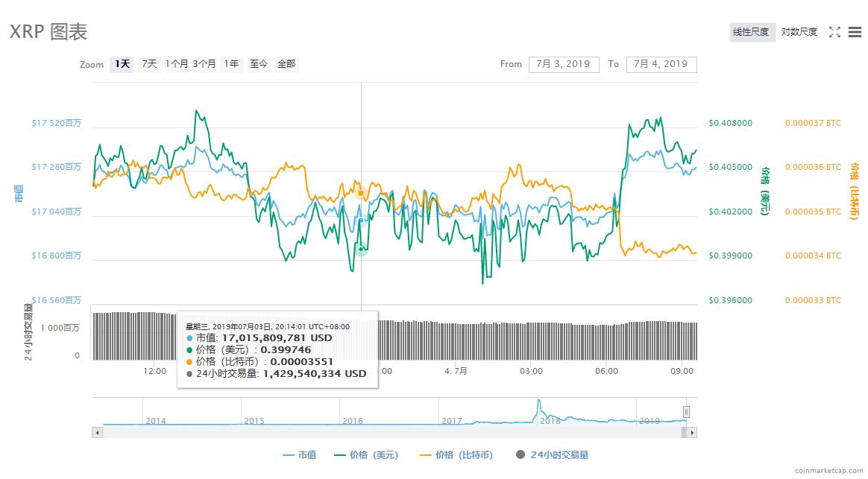This screenshot has width=868, height=479.
Task: Switch to logarithmic scale (对数尺度)
Action: pyautogui.click(x=799, y=32)
